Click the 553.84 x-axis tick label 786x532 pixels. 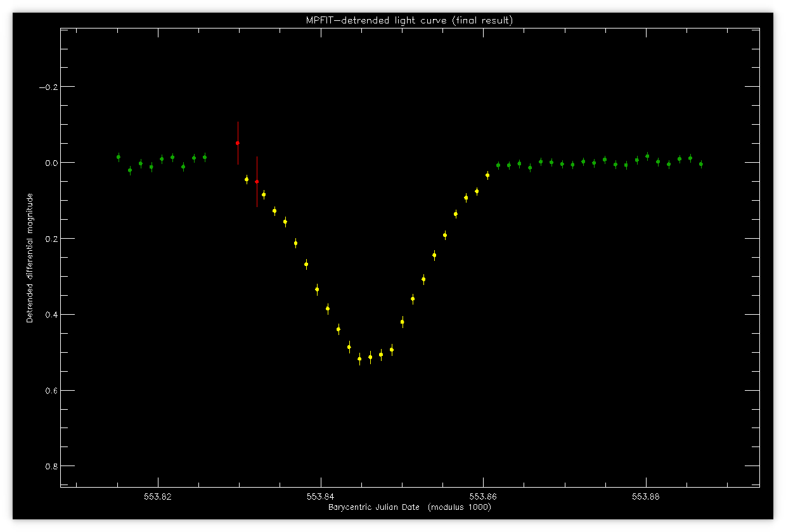point(321,497)
